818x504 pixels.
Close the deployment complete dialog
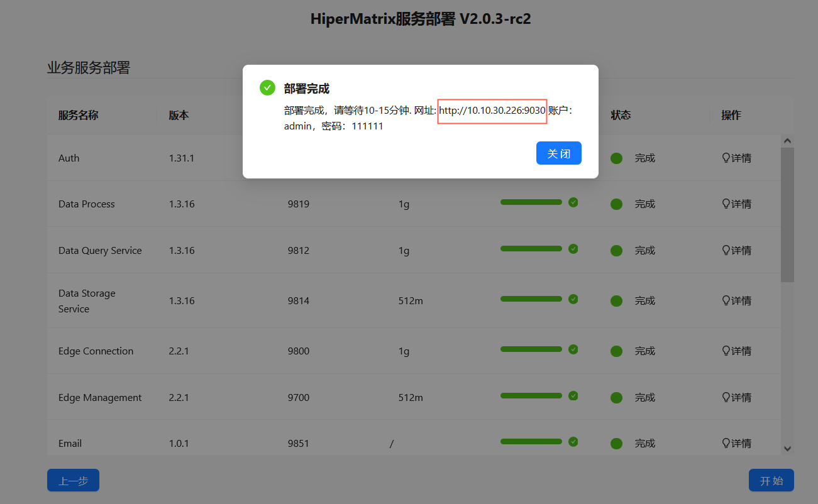tap(558, 153)
